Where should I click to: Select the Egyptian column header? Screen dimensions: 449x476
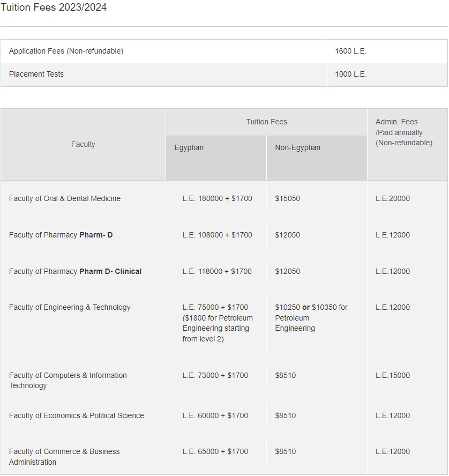point(189,147)
